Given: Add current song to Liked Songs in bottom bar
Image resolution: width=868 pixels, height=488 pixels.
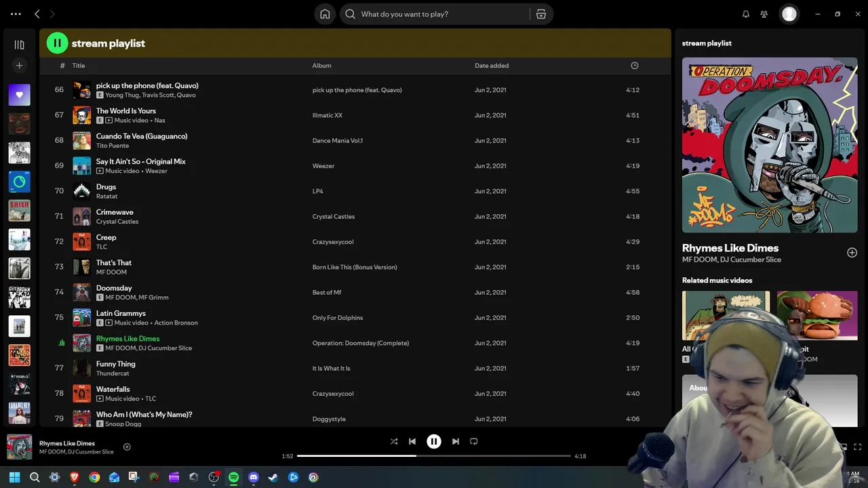Looking at the screenshot, I should (127, 447).
